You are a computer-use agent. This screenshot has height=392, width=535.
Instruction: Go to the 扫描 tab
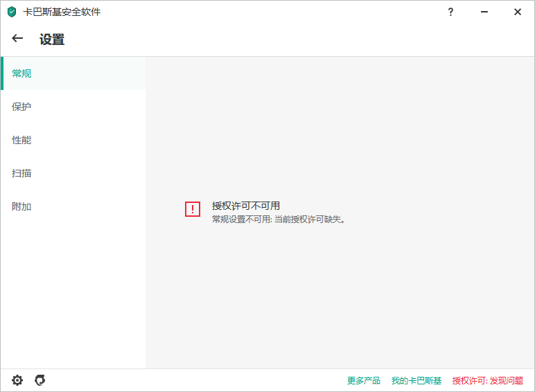pos(73,173)
